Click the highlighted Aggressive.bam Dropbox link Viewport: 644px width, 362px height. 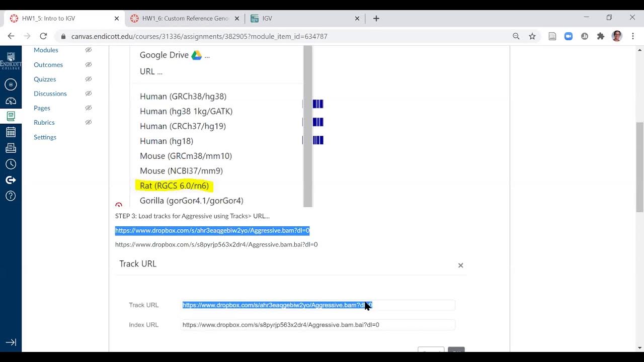tap(212, 230)
